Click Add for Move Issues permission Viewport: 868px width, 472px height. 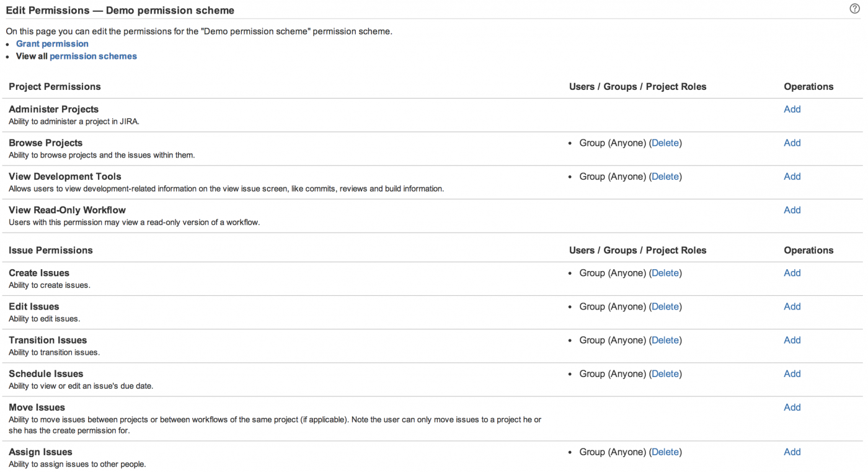tap(792, 407)
